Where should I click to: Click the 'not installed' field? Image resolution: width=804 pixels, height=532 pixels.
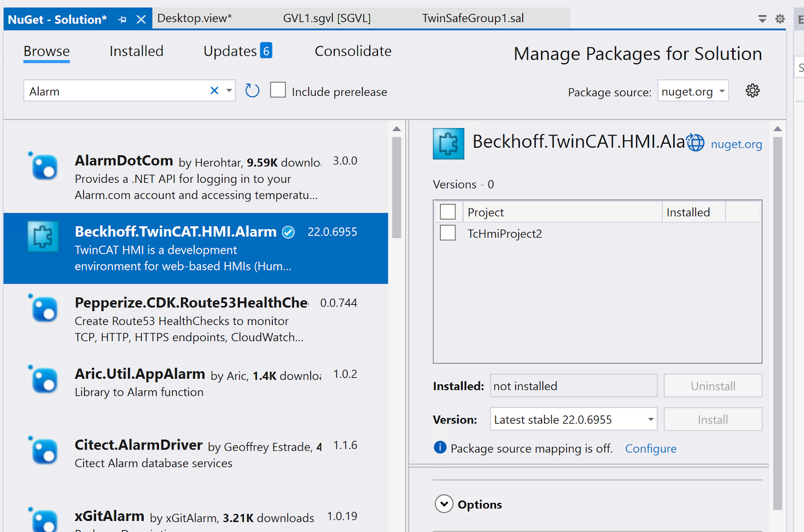point(573,386)
